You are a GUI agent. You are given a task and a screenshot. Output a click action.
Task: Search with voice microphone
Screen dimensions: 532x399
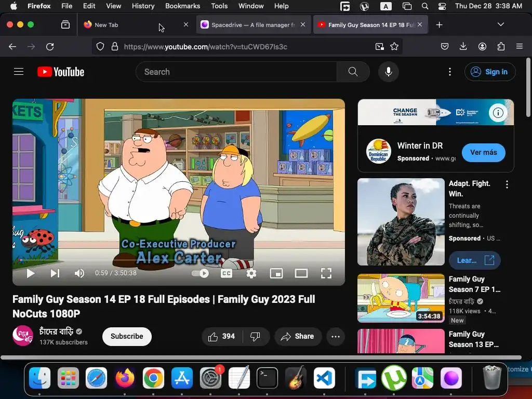[x=389, y=72]
